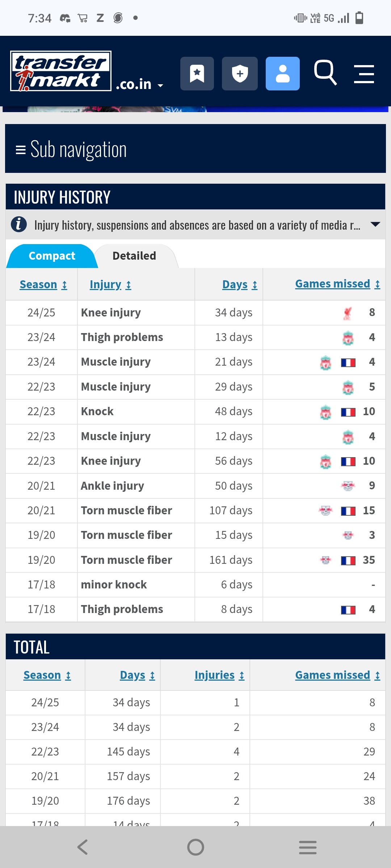Sort injury table by Games missed

[337, 284]
